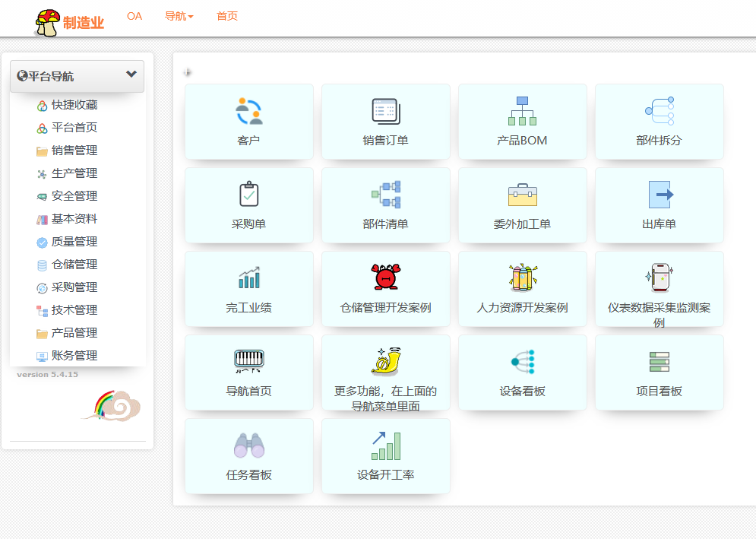
Task: Open the 出库单 exit arrow icon
Action: (x=659, y=195)
